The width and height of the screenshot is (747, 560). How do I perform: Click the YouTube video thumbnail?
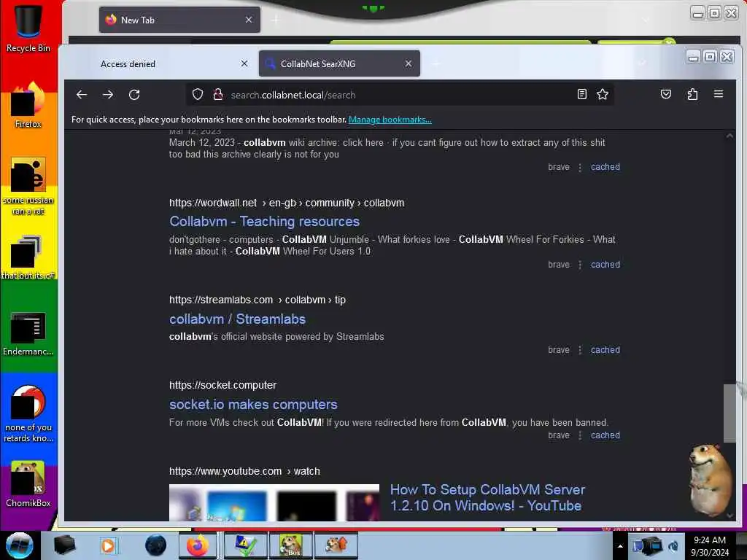pos(274,502)
